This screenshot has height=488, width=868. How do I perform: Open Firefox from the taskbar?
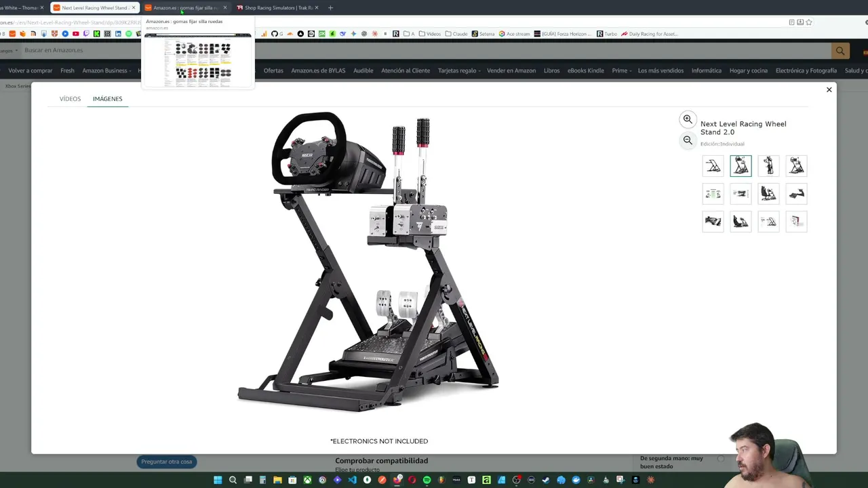pos(397,480)
